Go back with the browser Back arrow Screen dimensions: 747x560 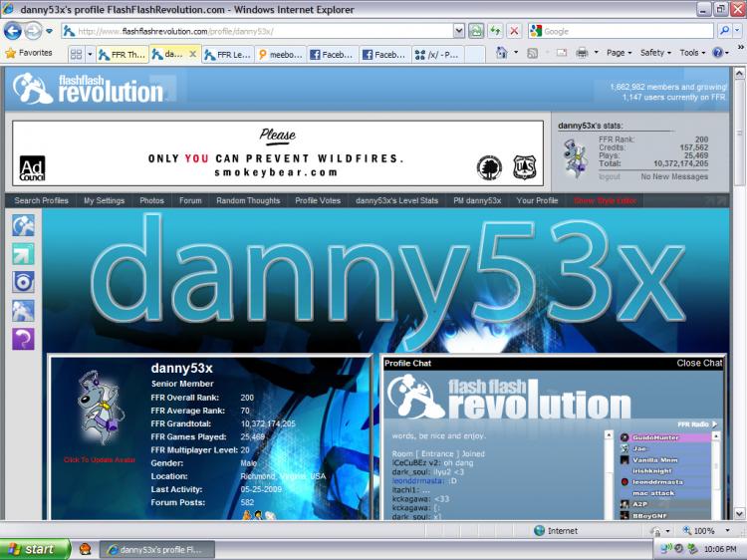click(13, 32)
